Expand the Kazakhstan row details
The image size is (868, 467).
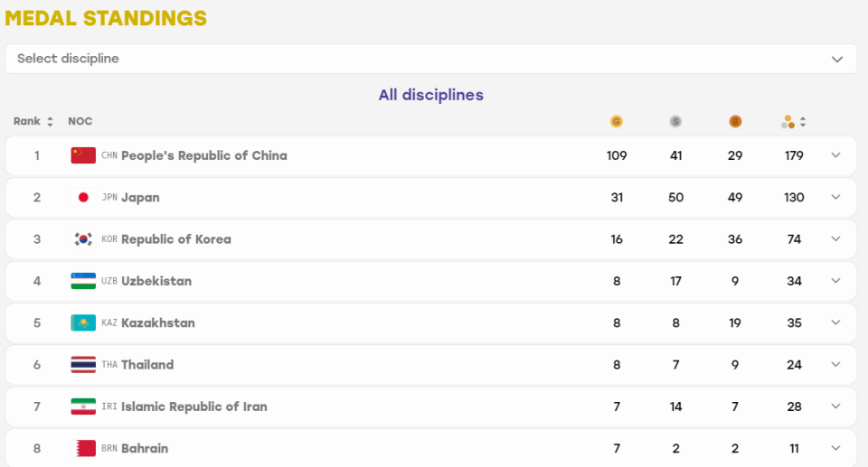coord(835,322)
